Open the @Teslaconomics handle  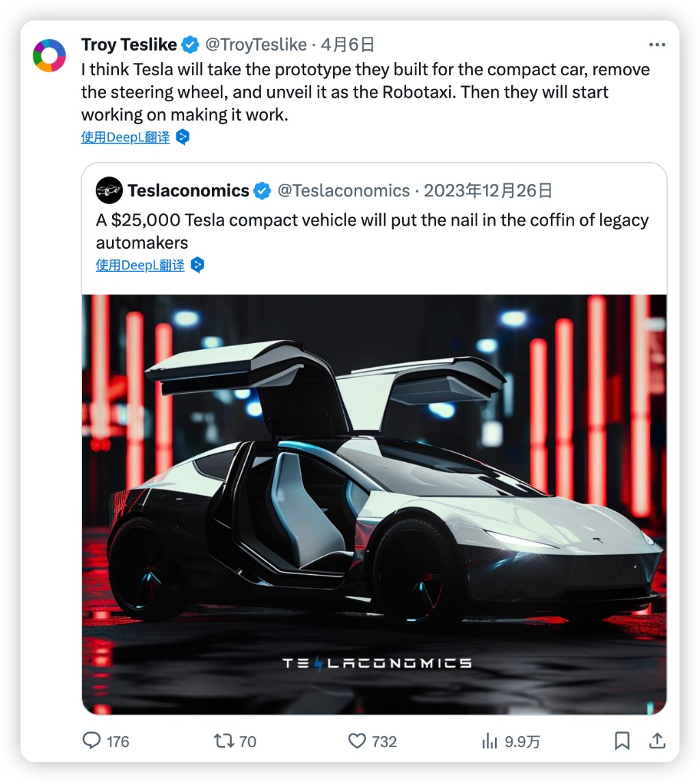coord(343,191)
